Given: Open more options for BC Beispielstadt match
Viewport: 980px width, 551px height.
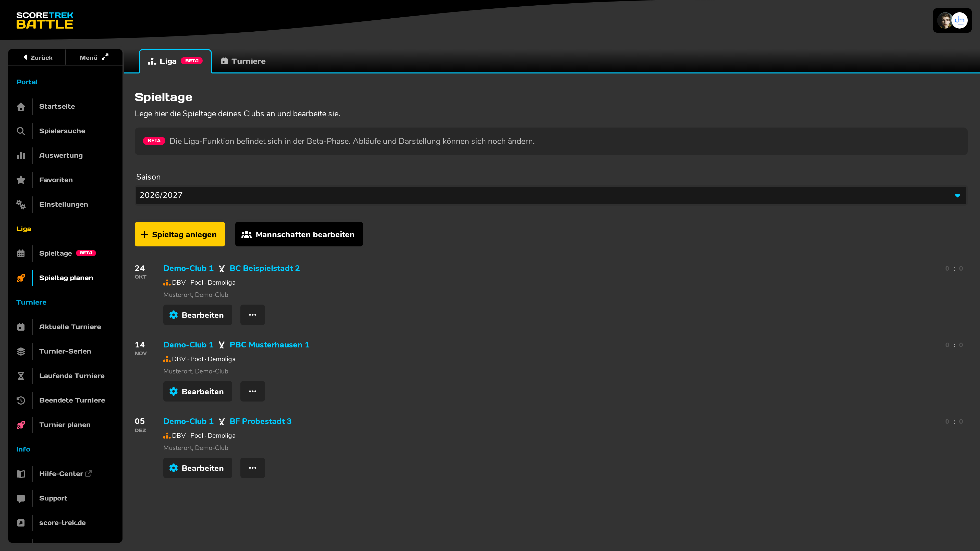Looking at the screenshot, I should (x=253, y=315).
